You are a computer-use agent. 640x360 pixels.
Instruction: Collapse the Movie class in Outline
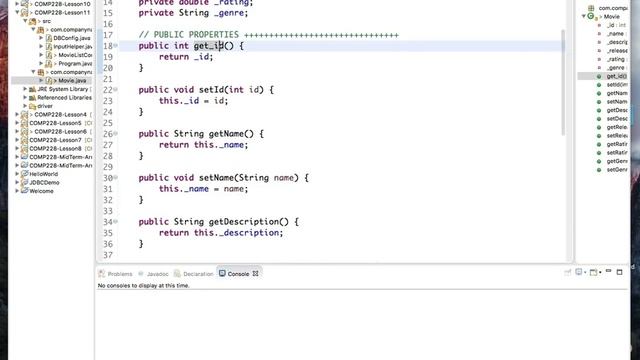coord(584,16)
